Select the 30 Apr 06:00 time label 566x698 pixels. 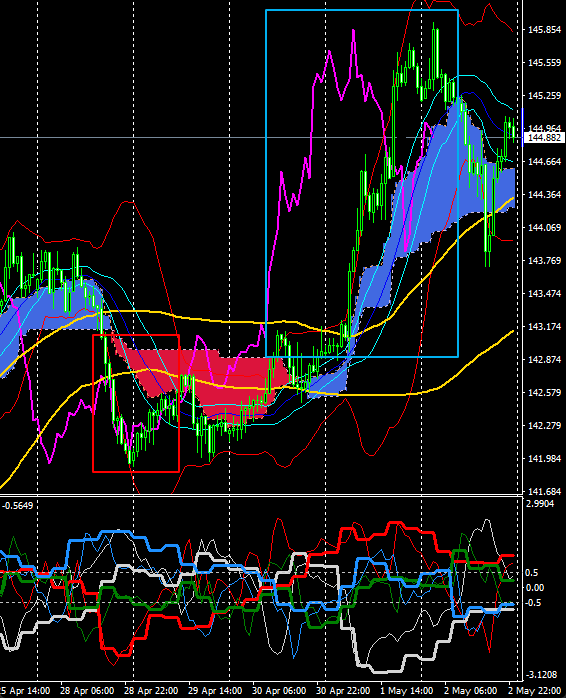[x=279, y=691]
